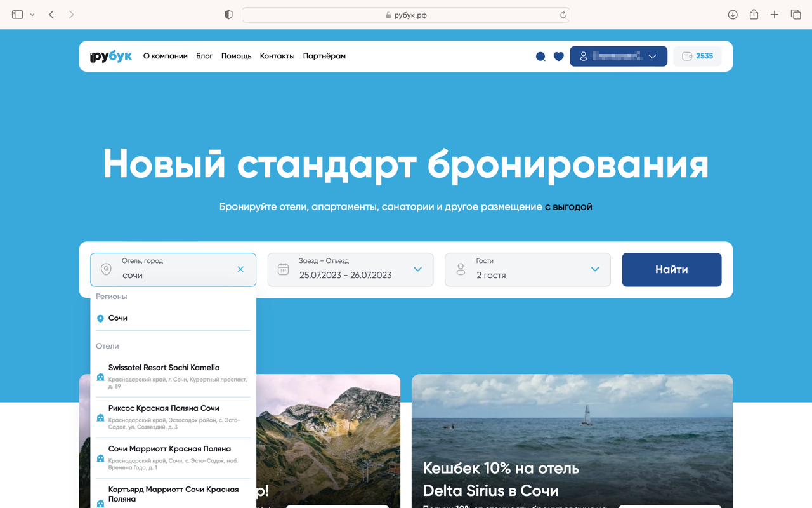Click the рубук logo
The image size is (812, 508).
tap(111, 56)
